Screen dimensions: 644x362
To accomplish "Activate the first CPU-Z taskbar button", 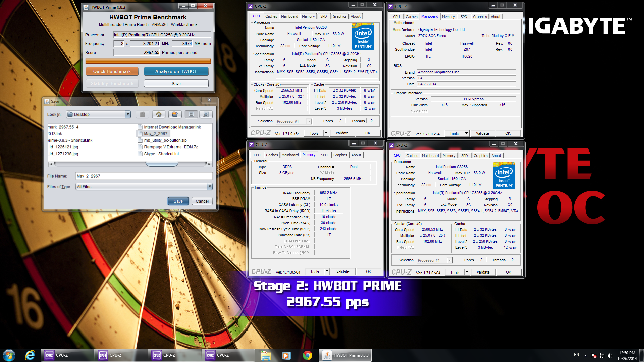I will point(68,355).
